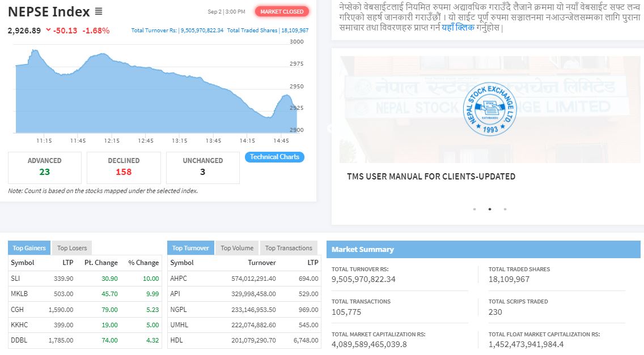Screen dimensions: 644x355
Task: Click the index value 2,926.89
Action: (24, 31)
